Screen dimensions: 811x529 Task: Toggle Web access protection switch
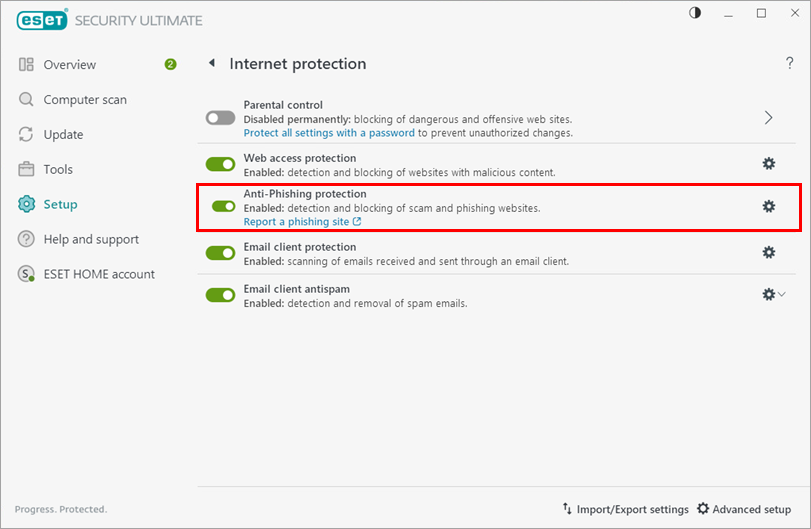tap(220, 164)
